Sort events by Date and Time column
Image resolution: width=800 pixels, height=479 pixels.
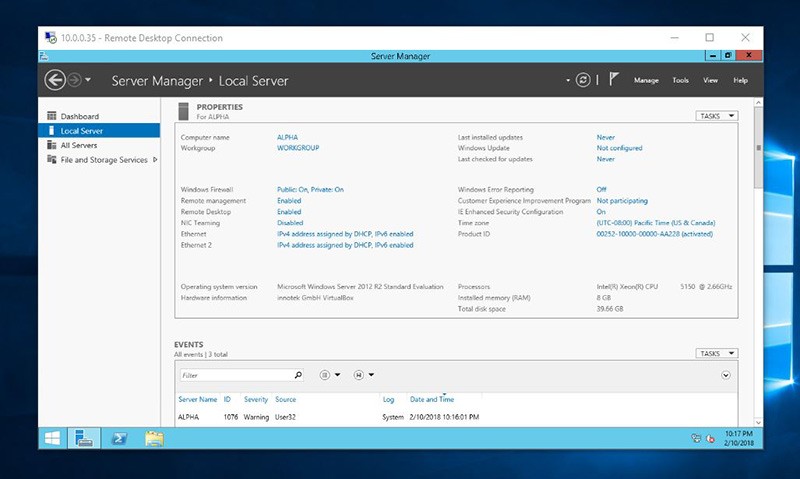(432, 399)
